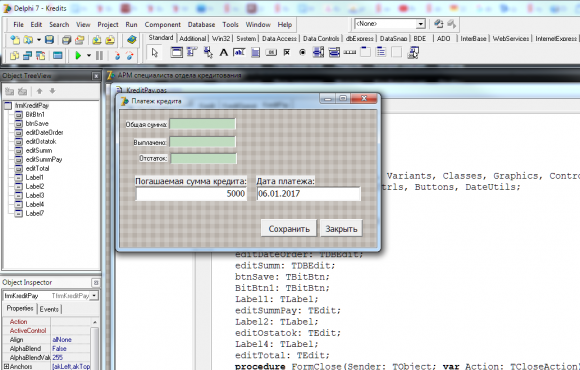Click the Закрыть button
This screenshot has width=580, height=370.
pos(341,229)
